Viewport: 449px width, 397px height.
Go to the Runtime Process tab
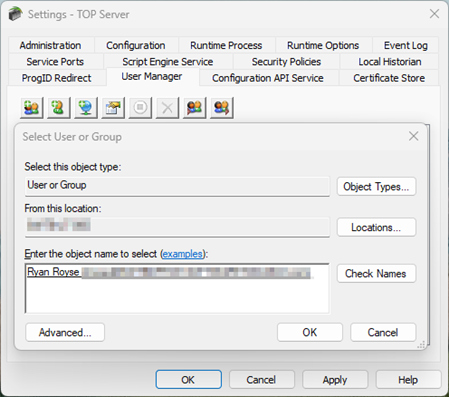(x=226, y=45)
